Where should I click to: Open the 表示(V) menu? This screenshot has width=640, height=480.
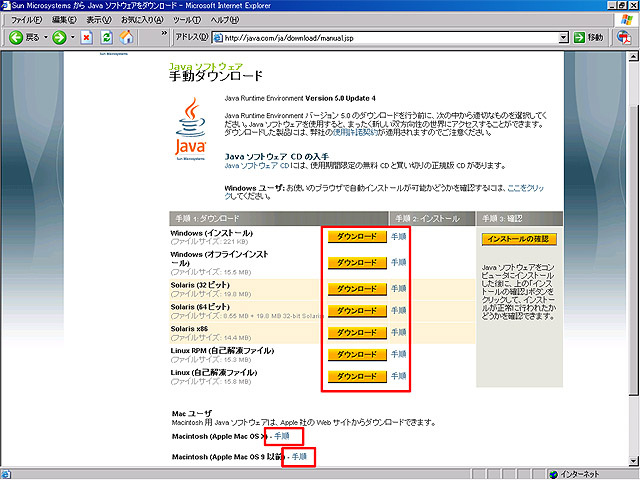tap(99, 20)
